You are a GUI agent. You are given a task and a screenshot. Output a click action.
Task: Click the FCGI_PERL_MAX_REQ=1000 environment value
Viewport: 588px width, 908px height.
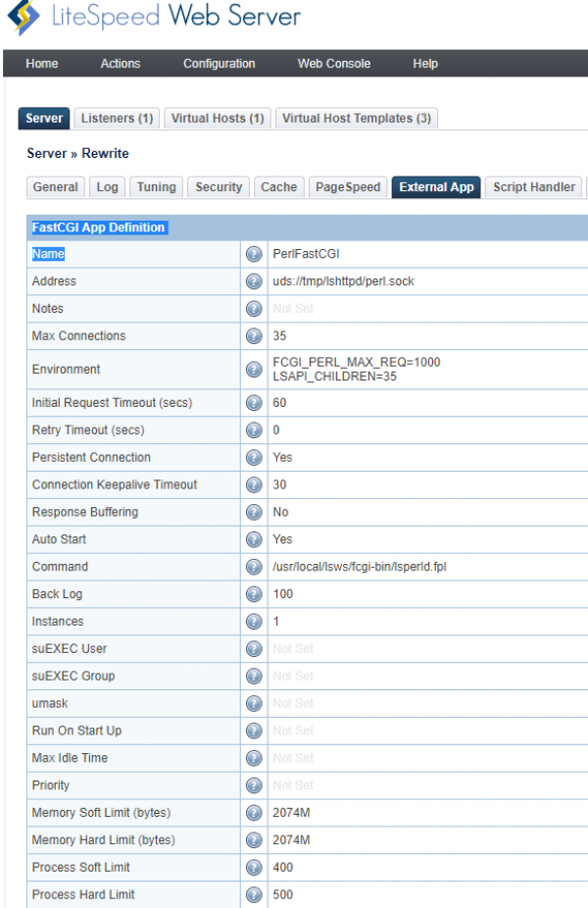(357, 362)
